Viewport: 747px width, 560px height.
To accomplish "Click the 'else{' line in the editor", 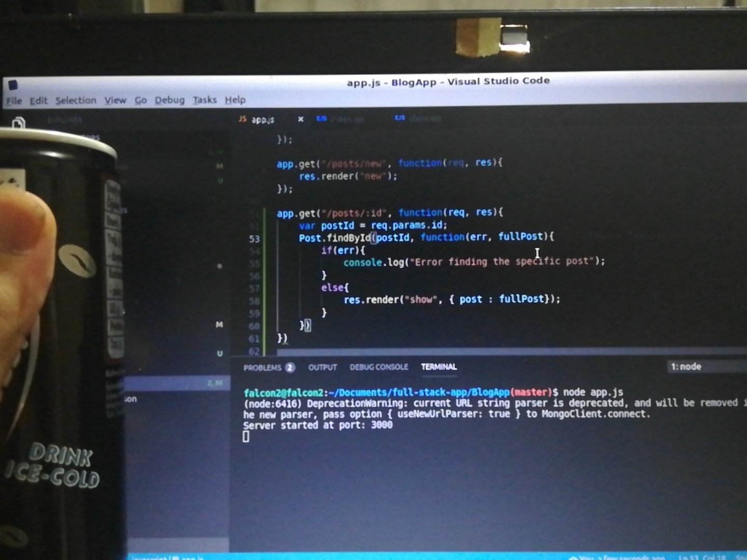I will click(x=335, y=287).
